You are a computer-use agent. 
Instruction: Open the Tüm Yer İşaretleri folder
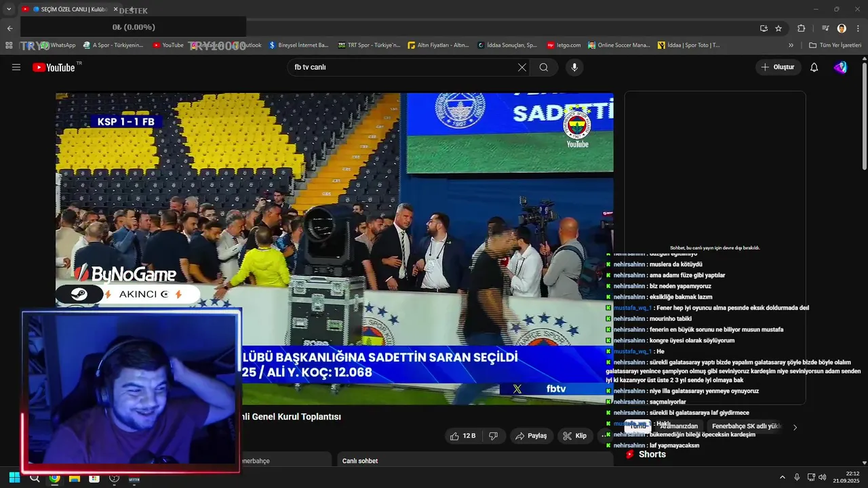click(835, 45)
